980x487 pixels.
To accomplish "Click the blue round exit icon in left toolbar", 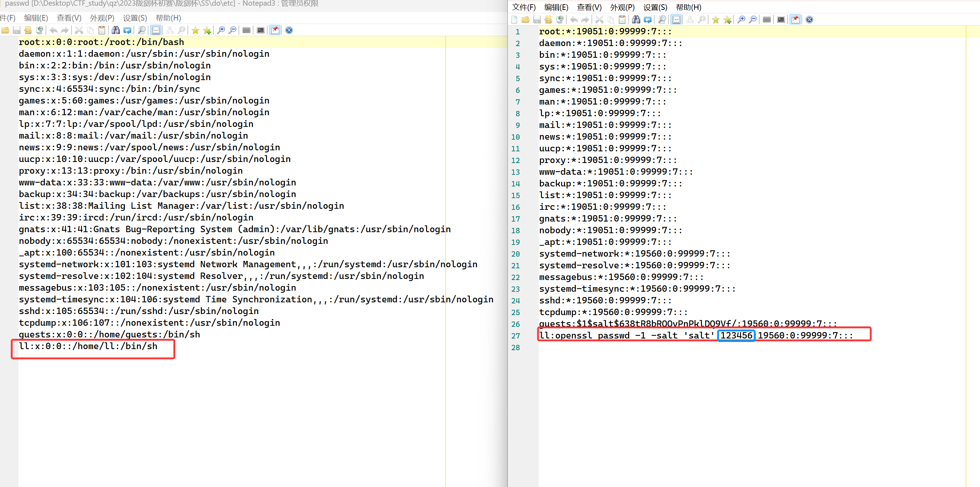I will [289, 30].
